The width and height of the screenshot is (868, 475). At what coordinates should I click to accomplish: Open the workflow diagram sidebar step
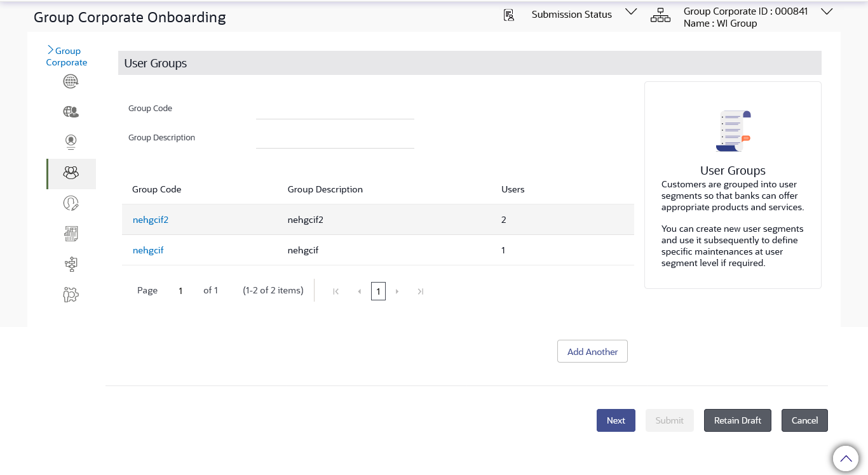click(x=71, y=264)
